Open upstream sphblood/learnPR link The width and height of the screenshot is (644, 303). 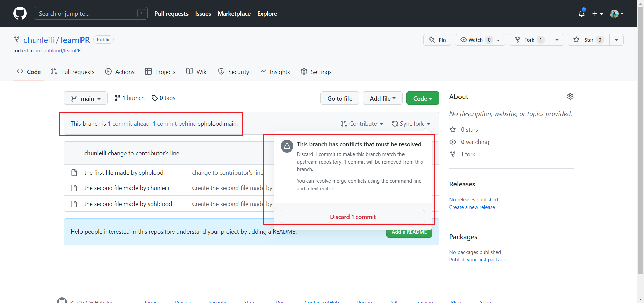61,51
